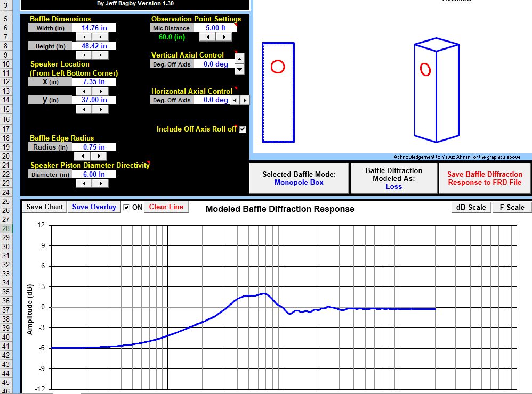Toggle Include Off-Axis Roll-off checkbox

pyautogui.click(x=243, y=129)
